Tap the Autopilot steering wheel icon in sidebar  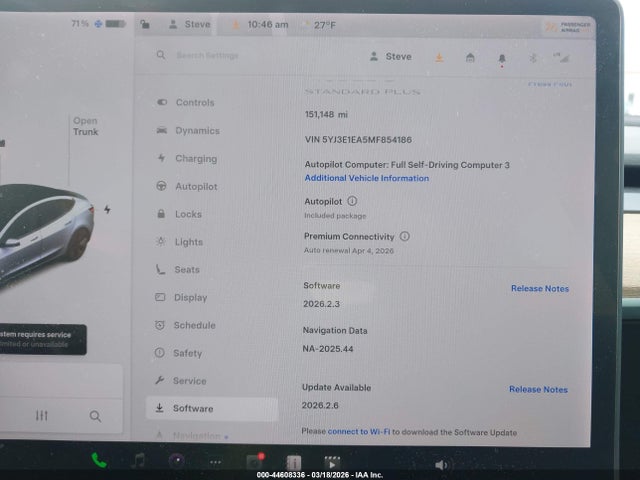pos(161,186)
